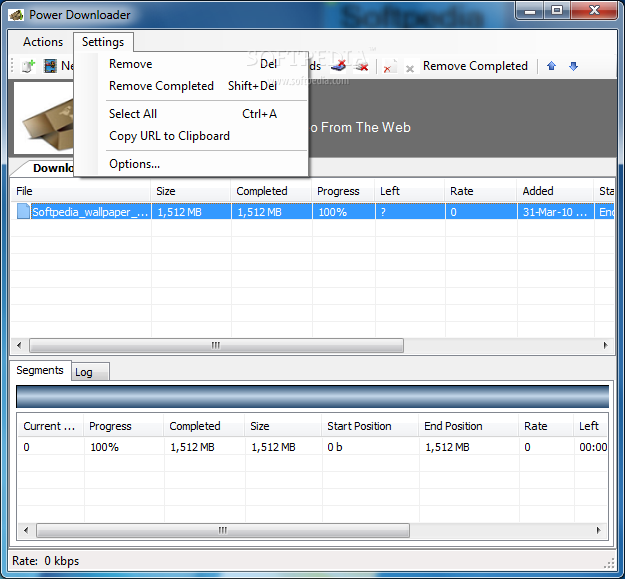Click the 31-Mar-10 added date cell

[556, 212]
